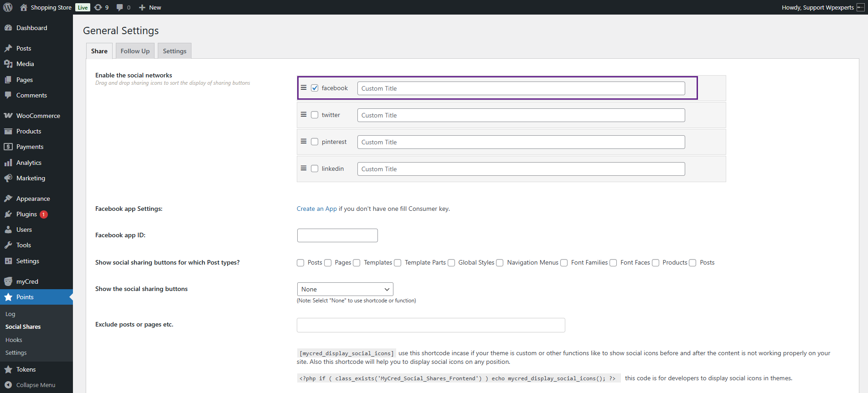Click the WordPress logo icon
868x393 pixels.
(8, 7)
